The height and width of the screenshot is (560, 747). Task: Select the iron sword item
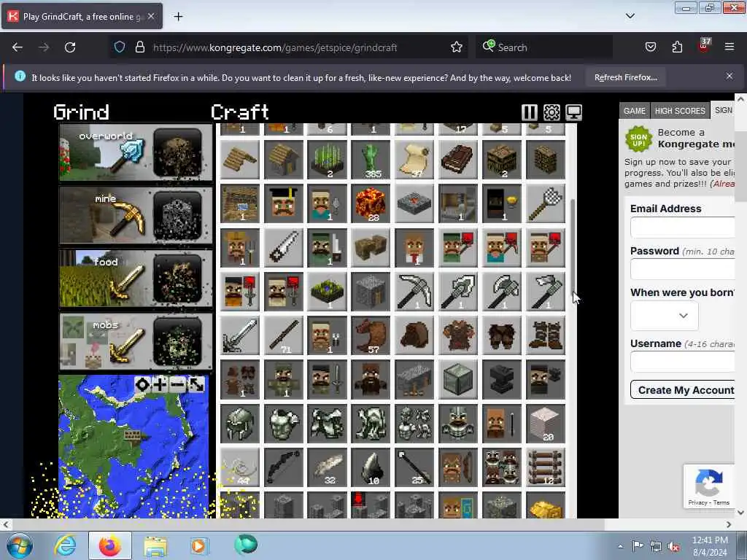[240, 335]
